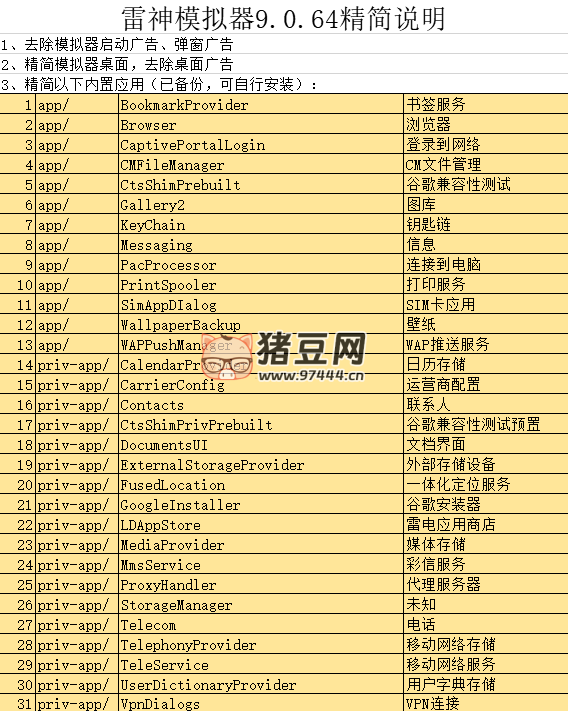Viewport: 568px width, 711px height.
Task: Click the FusedLocation cell
Action: click(261, 484)
